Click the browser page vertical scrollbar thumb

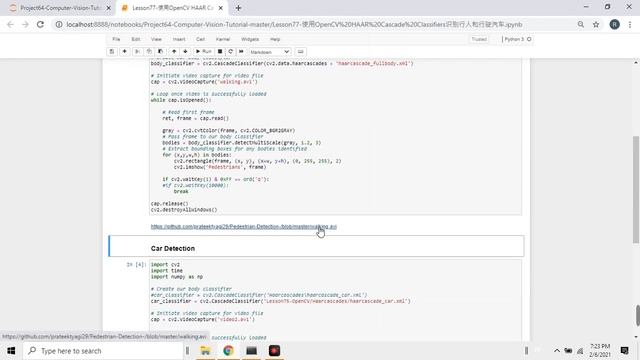(x=636, y=190)
